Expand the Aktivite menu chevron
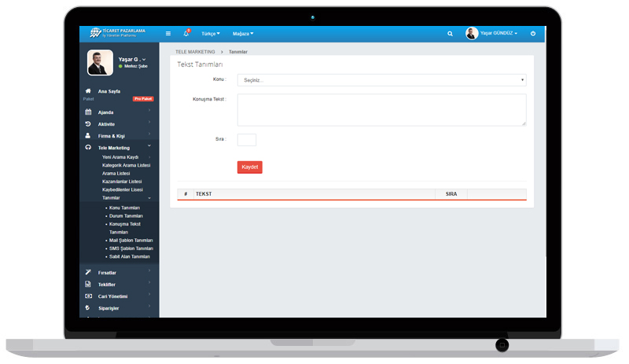629x364 pixels. 149,122
